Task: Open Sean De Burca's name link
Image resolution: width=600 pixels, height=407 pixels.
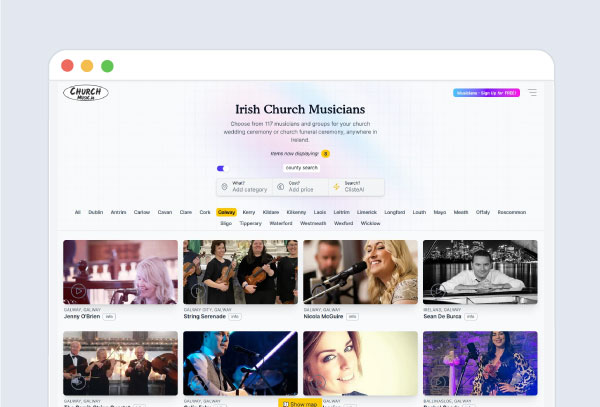Action: tap(442, 317)
